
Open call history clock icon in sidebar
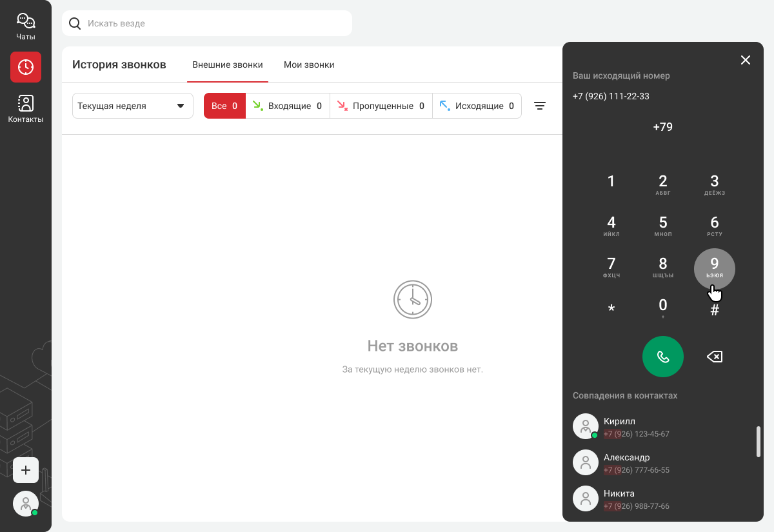point(26,67)
